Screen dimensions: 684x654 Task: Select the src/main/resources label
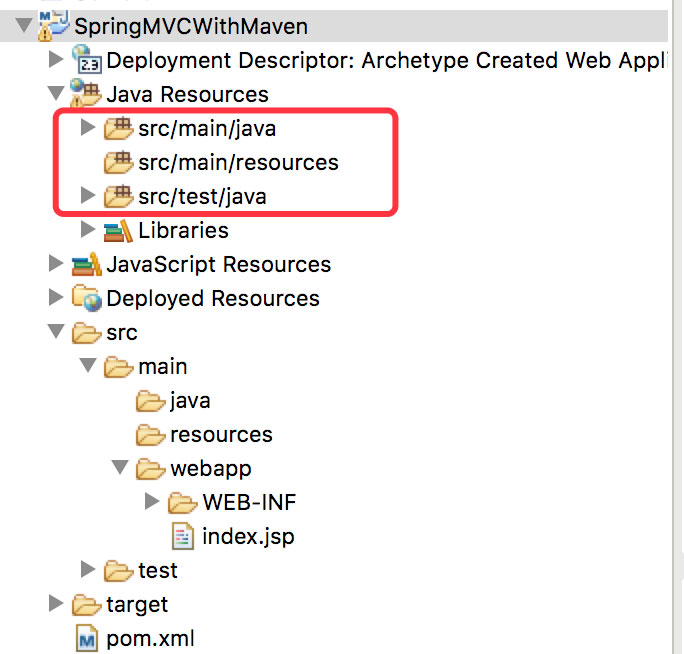pos(239,163)
